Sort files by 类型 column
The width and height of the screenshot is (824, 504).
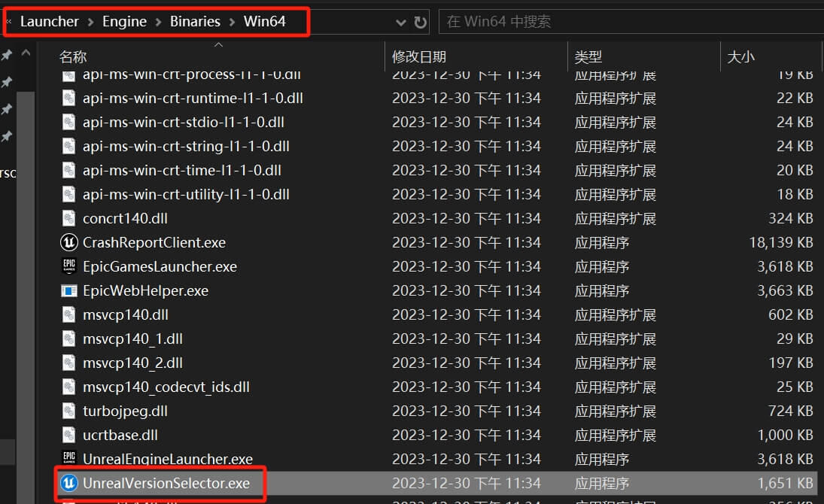[588, 56]
